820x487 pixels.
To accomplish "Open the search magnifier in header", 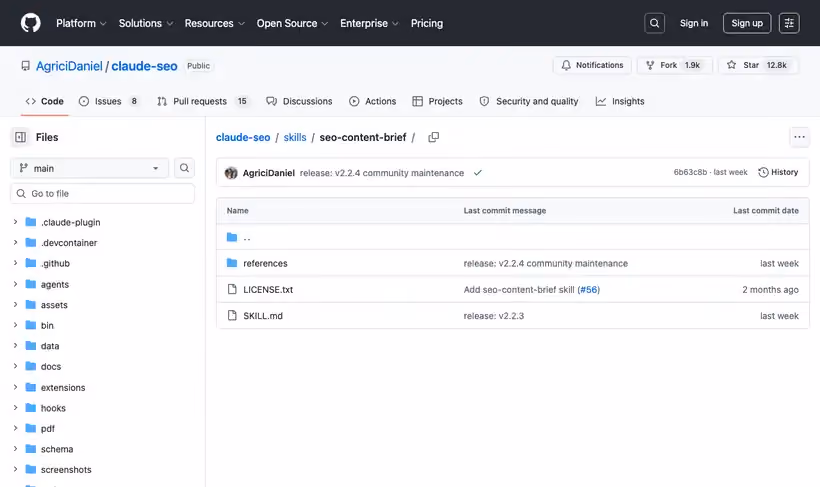I will tap(654, 23).
